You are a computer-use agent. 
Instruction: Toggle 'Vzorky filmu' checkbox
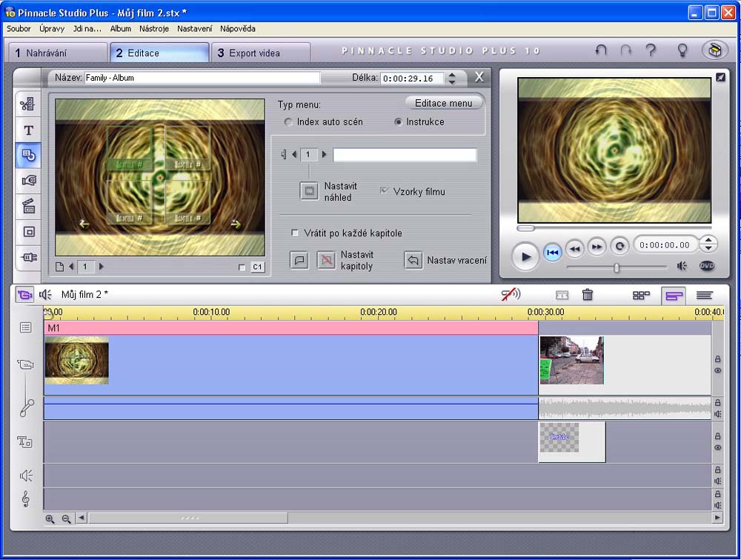pos(384,191)
